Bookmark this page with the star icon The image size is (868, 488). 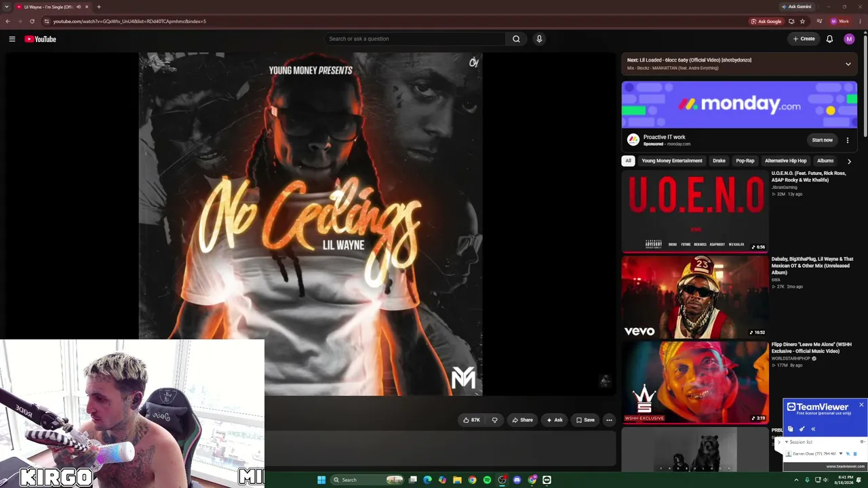pos(802,21)
